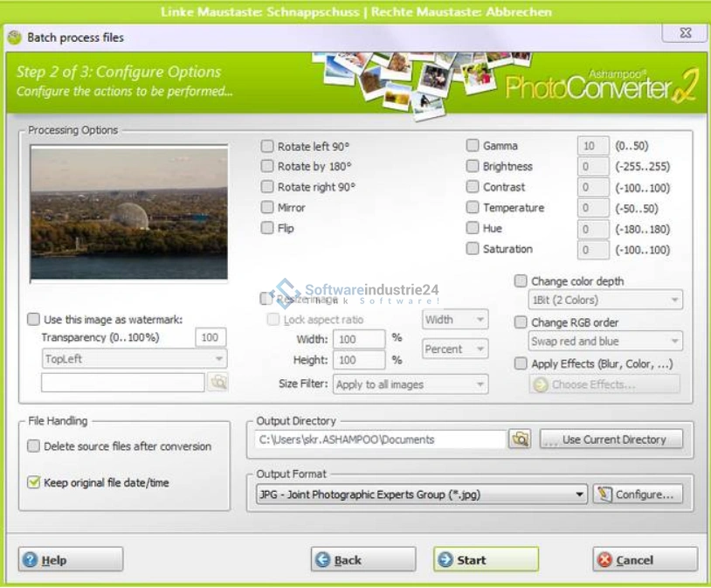The height and width of the screenshot is (588, 711).
Task: Enable the Rotate left 90° checkbox
Action: click(268, 146)
